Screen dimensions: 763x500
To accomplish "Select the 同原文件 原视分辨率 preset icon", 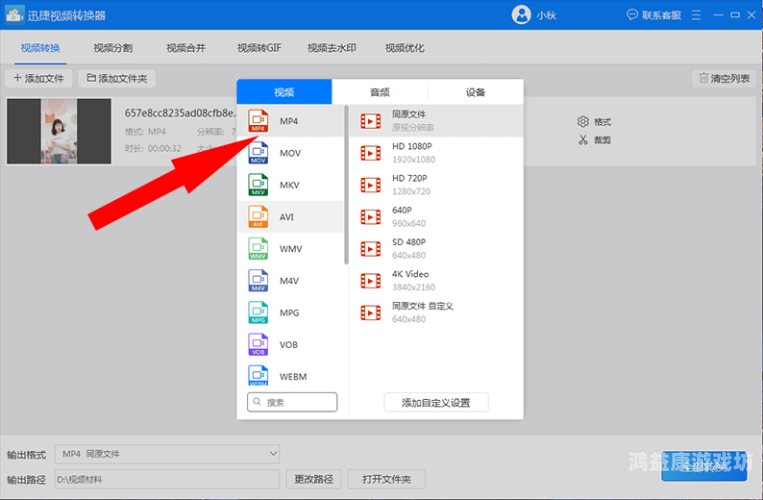I will [371, 121].
